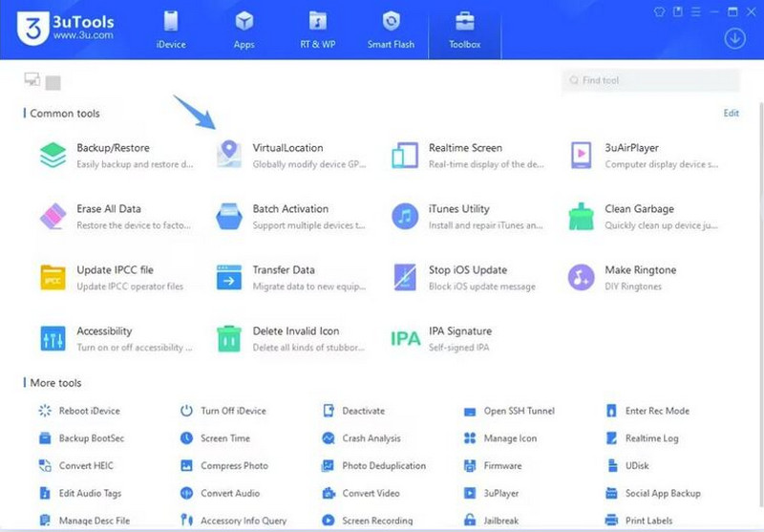Switch to the iDevice tab
Screen dimensions: 764x532
171,30
